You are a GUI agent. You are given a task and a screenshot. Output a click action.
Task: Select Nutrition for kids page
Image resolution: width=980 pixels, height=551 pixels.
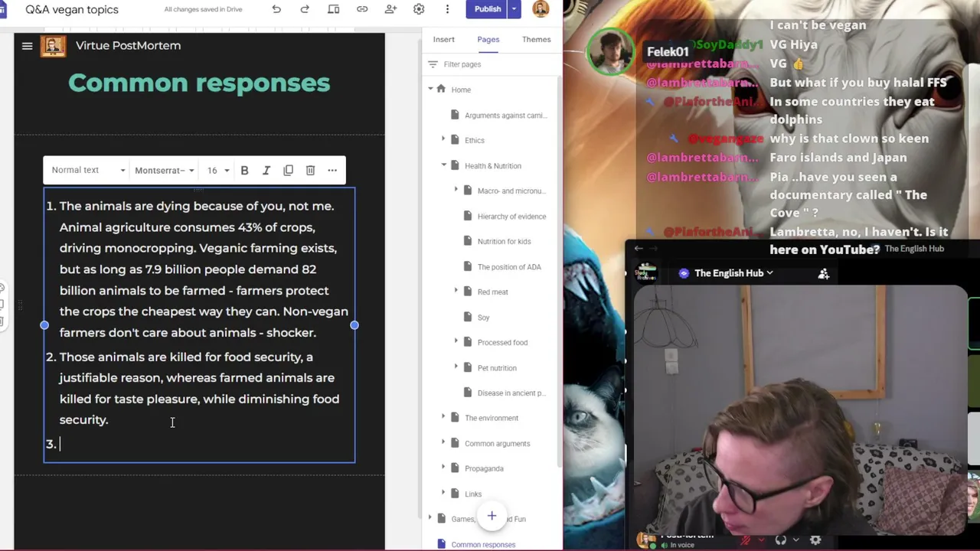(504, 241)
